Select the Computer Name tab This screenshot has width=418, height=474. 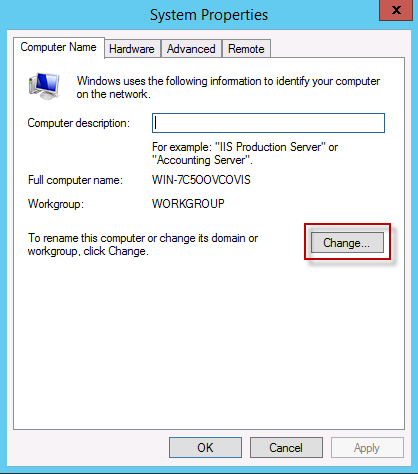pyautogui.click(x=59, y=47)
